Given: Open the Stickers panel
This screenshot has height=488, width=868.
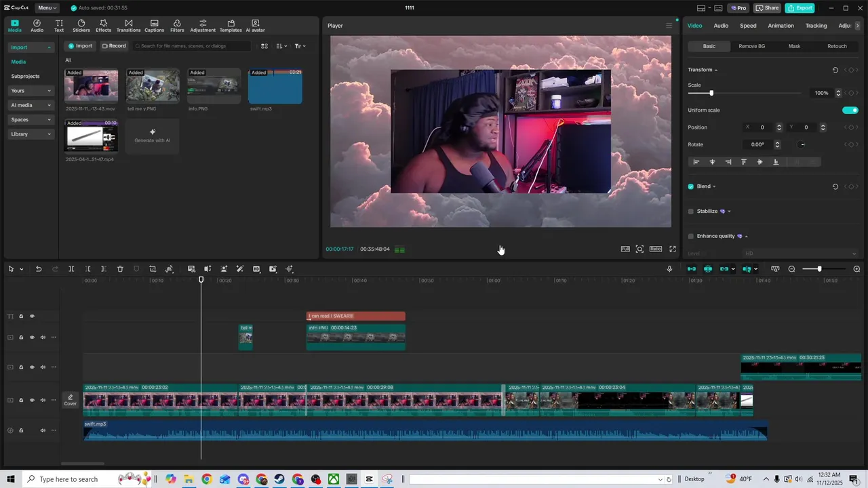Looking at the screenshot, I should pyautogui.click(x=81, y=26).
